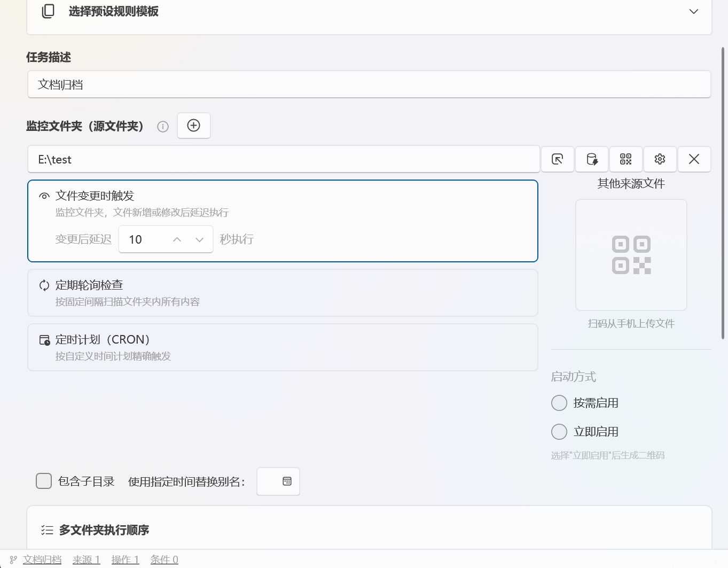Jump to 操作 1 in bottom bar

126,559
